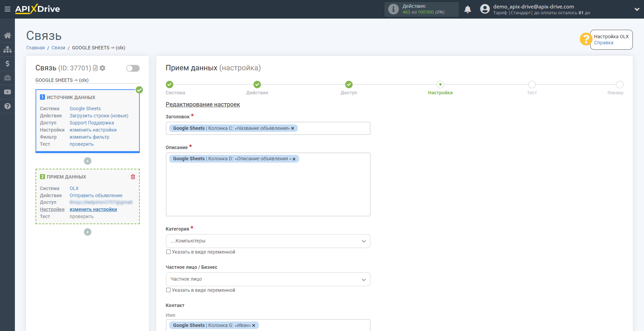Screen dimensions: 644x331
Task: Open the billing dollar sidebar icon
Action: pyautogui.click(x=7, y=64)
